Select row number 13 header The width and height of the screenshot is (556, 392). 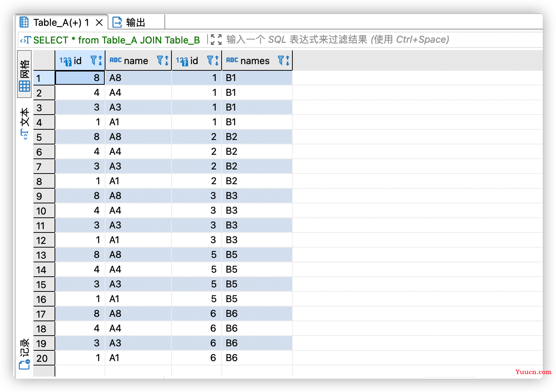[x=44, y=255]
